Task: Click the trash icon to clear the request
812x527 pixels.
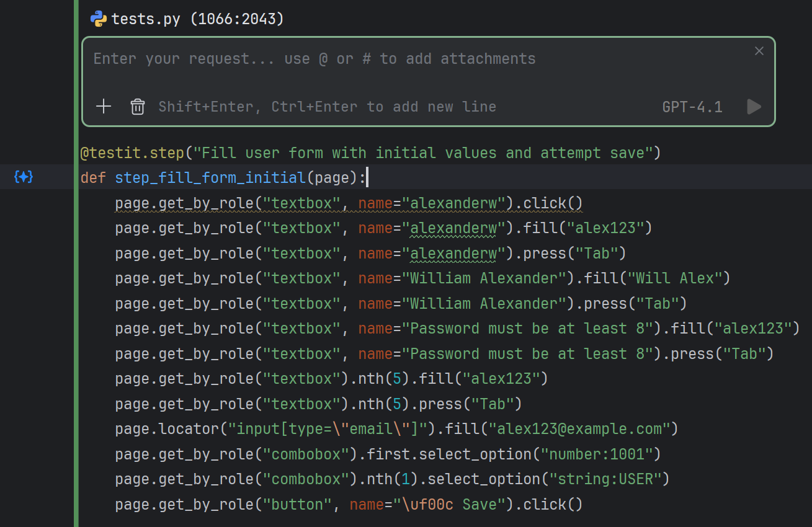Action: coord(137,106)
